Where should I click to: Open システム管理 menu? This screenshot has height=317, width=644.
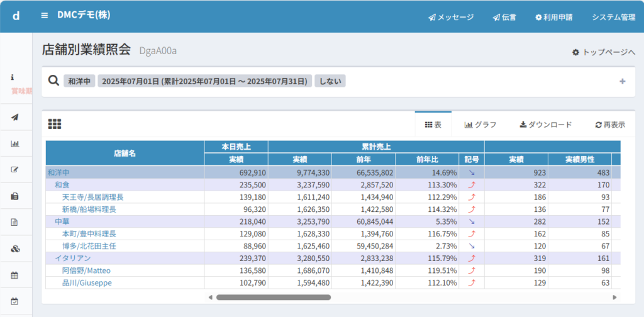click(613, 17)
